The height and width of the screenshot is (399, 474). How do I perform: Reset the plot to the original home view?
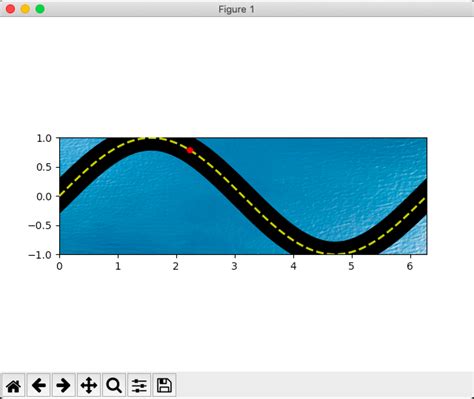14,386
